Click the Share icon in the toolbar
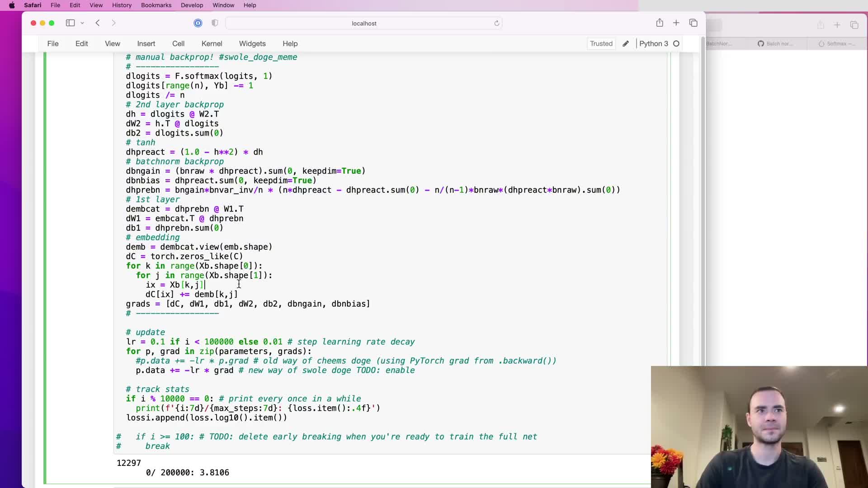The height and width of the screenshot is (488, 868). coord(660,23)
